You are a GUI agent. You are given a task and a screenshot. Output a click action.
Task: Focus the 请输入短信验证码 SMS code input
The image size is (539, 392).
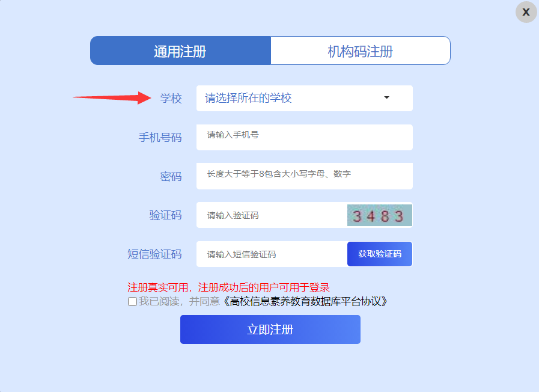(272, 254)
